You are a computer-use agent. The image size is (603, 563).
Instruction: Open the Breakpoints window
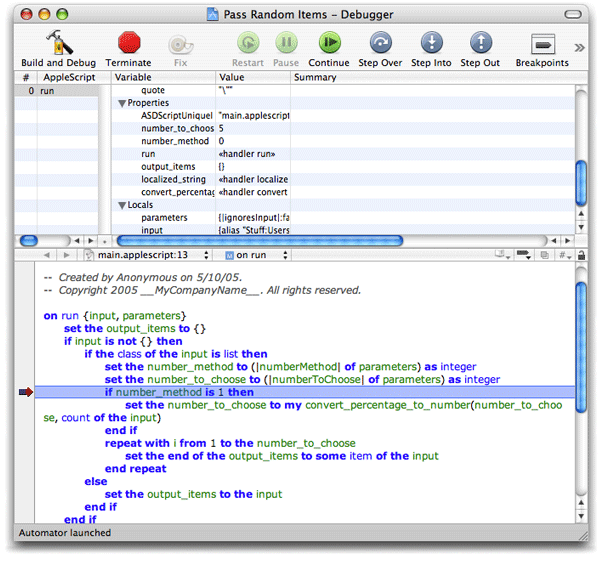pyautogui.click(x=543, y=44)
